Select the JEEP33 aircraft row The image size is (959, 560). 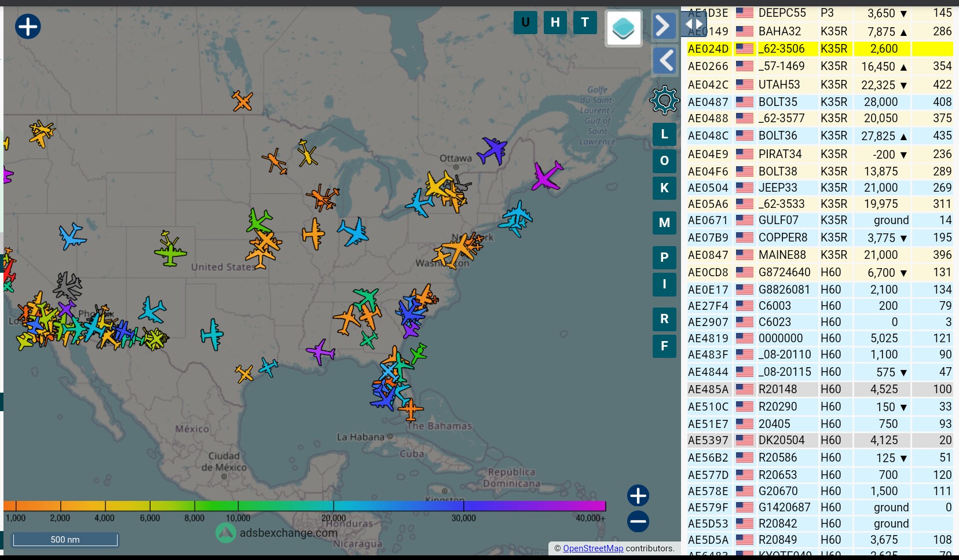click(820, 188)
